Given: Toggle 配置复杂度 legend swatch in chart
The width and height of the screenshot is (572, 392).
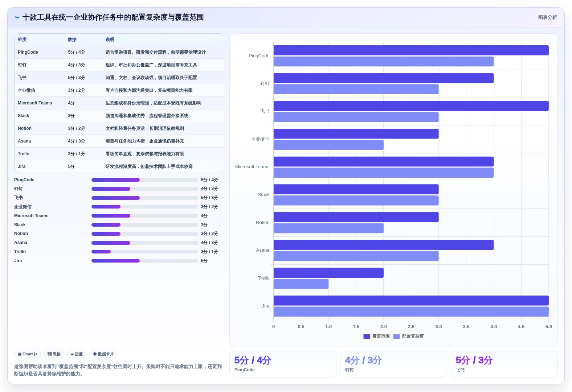Looking at the screenshot, I should pyautogui.click(x=396, y=337).
